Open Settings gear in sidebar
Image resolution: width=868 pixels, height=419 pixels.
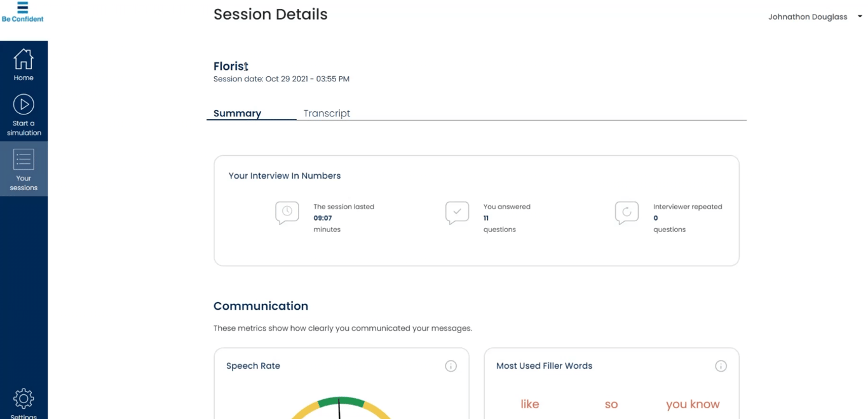[x=24, y=402]
